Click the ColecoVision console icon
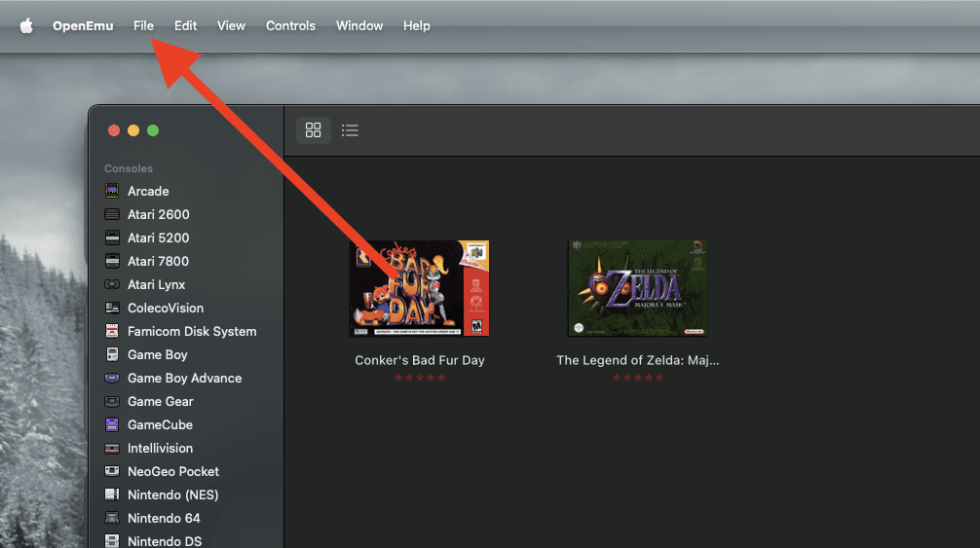Image resolution: width=980 pixels, height=548 pixels. pyautogui.click(x=112, y=307)
